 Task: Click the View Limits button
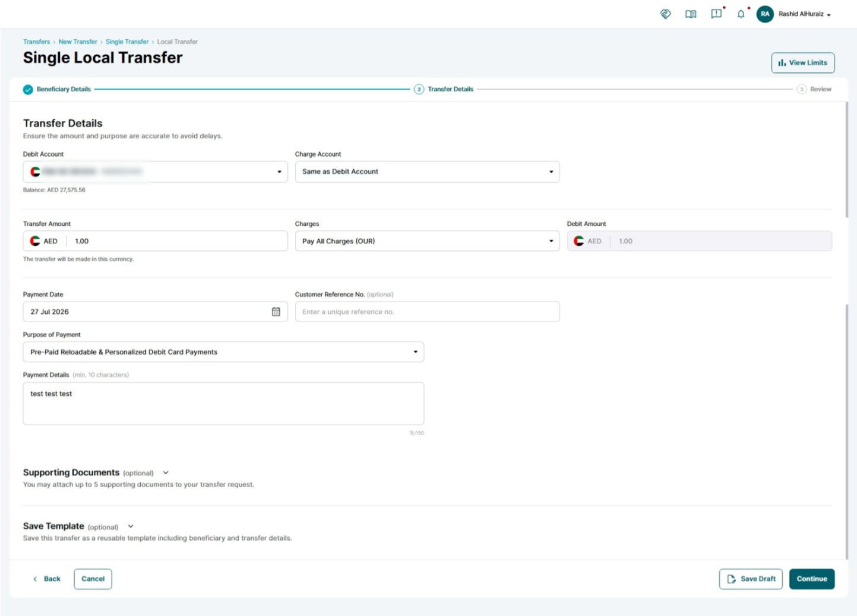(802, 62)
